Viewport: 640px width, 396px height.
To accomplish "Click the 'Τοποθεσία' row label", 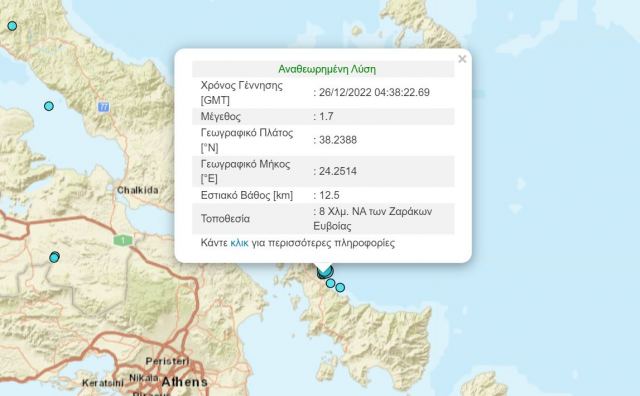I will click(x=225, y=219).
